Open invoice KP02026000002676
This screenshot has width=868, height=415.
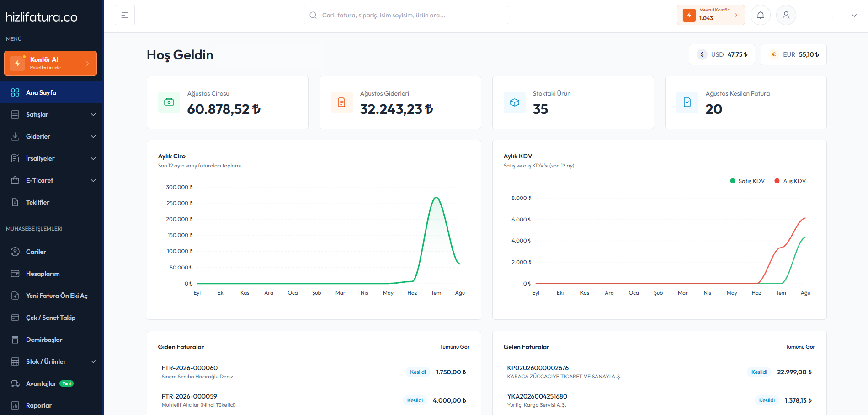(x=538, y=368)
